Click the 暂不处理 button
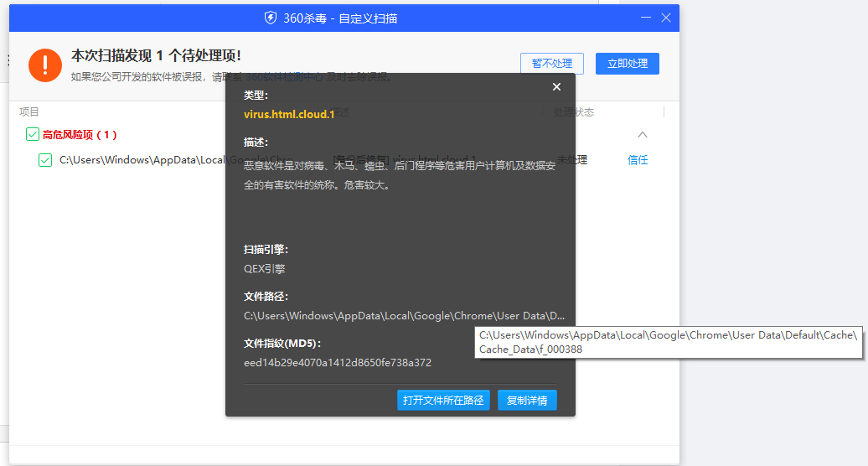The height and width of the screenshot is (466, 868). [x=552, y=64]
